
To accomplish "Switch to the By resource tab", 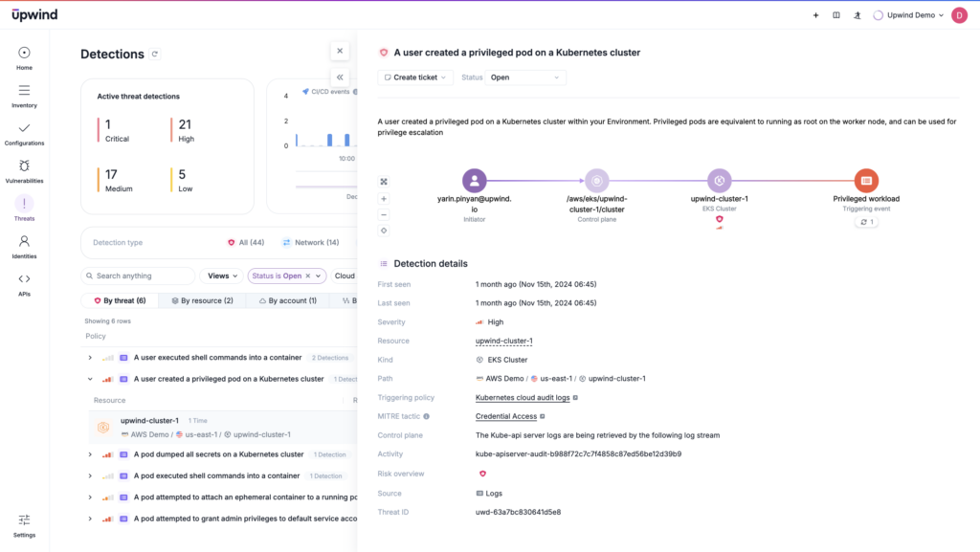I will (201, 300).
